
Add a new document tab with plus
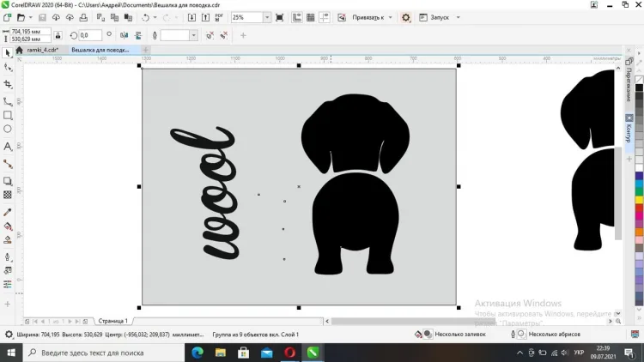tap(145, 50)
